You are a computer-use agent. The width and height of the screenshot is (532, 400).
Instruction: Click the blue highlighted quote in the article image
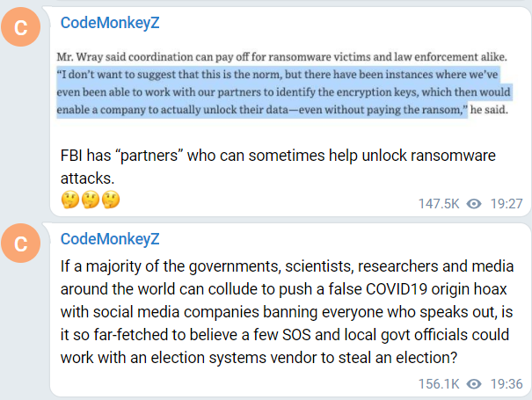pyautogui.click(x=290, y=92)
